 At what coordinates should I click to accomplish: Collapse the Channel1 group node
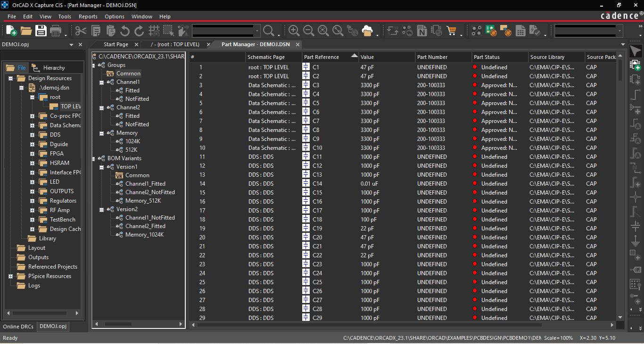[102, 82]
